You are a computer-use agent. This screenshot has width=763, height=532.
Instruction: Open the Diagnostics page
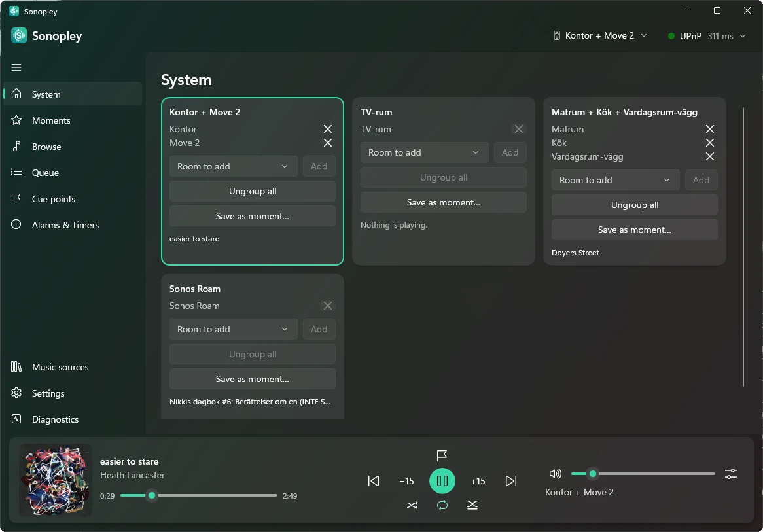pyautogui.click(x=73, y=419)
